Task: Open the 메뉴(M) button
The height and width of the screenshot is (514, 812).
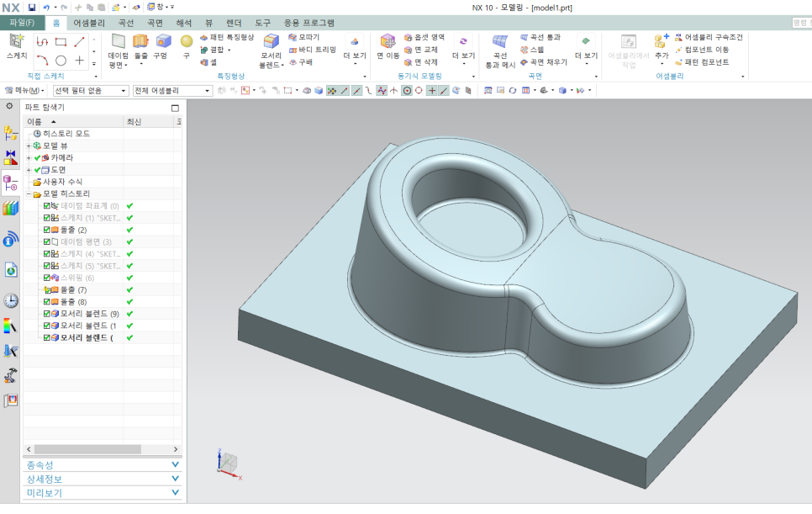Action: [x=24, y=91]
